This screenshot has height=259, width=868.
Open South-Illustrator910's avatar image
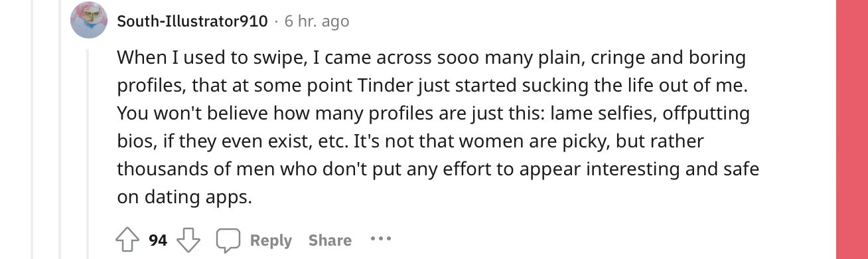[88, 21]
